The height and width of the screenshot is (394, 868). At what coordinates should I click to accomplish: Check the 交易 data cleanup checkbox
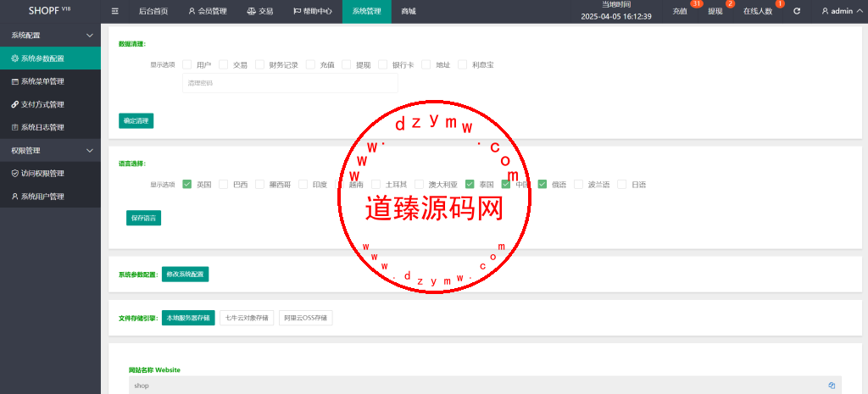point(224,64)
